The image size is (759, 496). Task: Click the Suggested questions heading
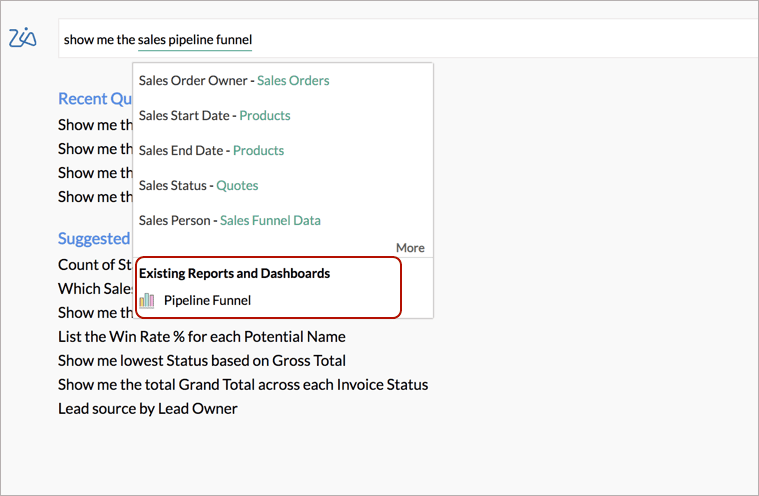tap(94, 239)
